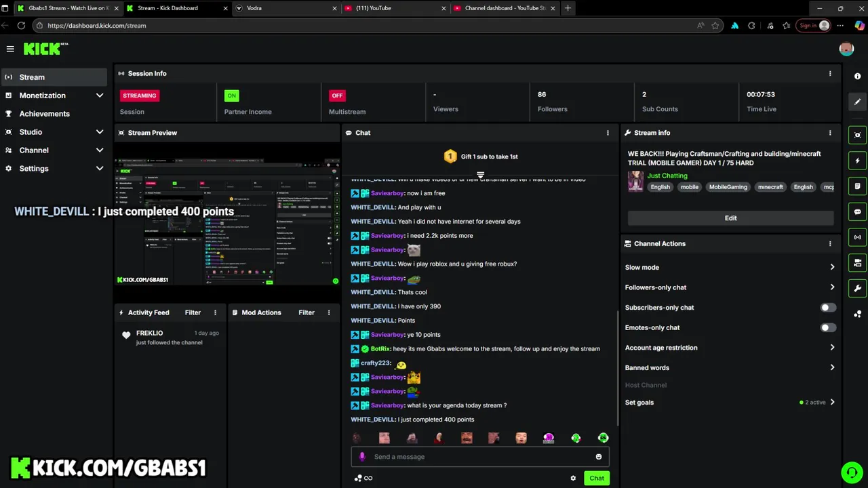
Task: Open the hamburger menu beside the Kick logo
Action: [10, 49]
